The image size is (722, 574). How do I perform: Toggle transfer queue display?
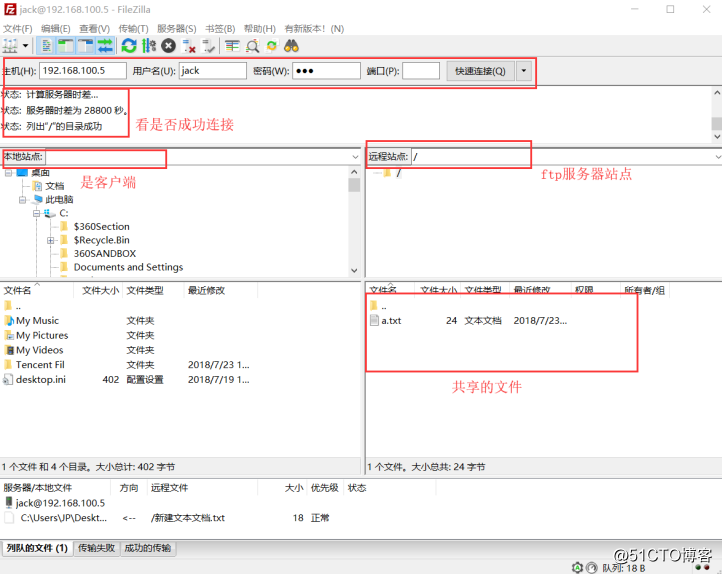(105, 46)
